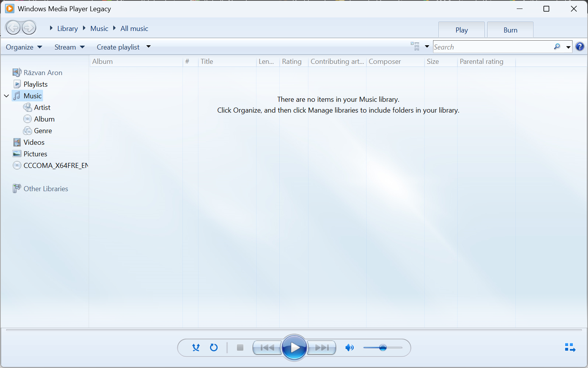Open Other Libraries in sidebar
This screenshot has height=368, width=588.
pos(46,188)
